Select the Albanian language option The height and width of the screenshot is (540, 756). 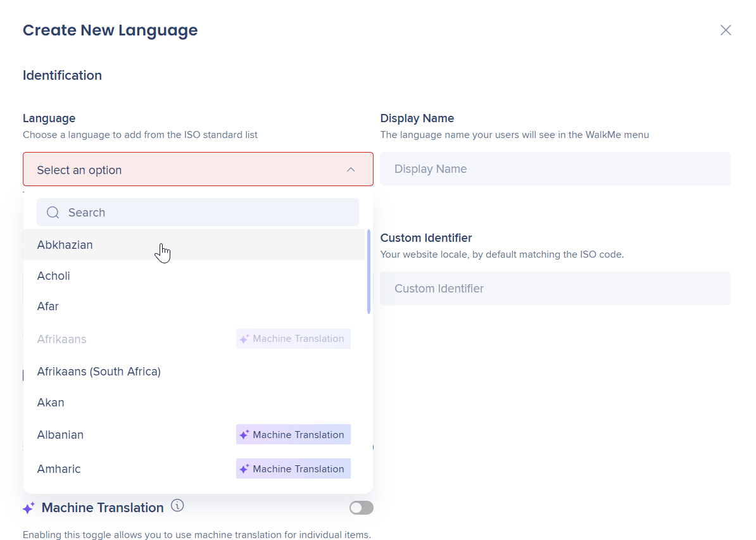(60, 435)
